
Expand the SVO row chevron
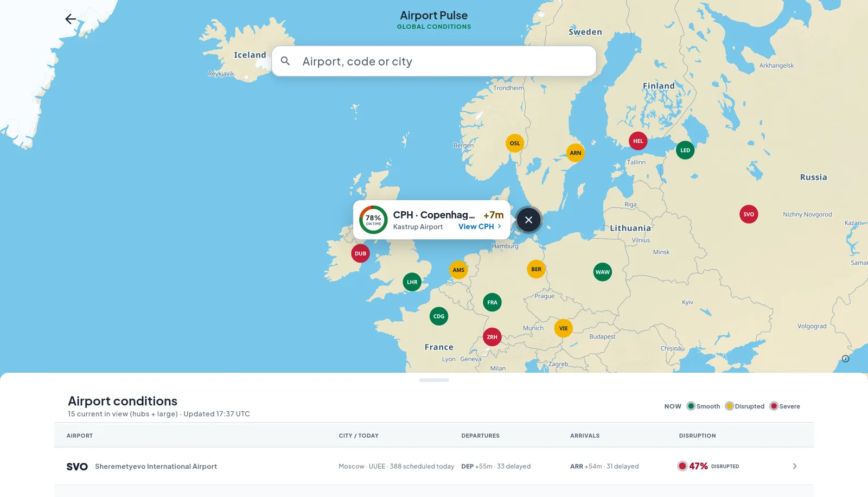coord(794,466)
